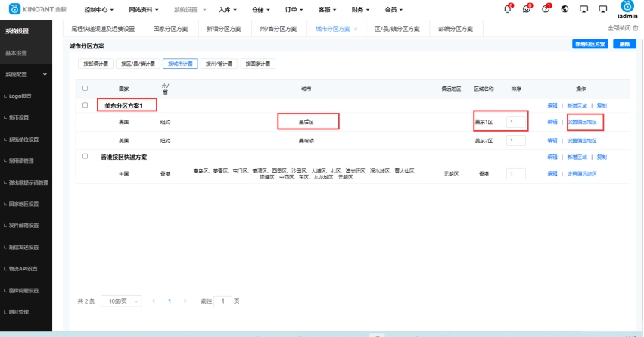This screenshot has height=337, width=644.
Task: Go to next page arrow in pagination
Action: [186, 301]
